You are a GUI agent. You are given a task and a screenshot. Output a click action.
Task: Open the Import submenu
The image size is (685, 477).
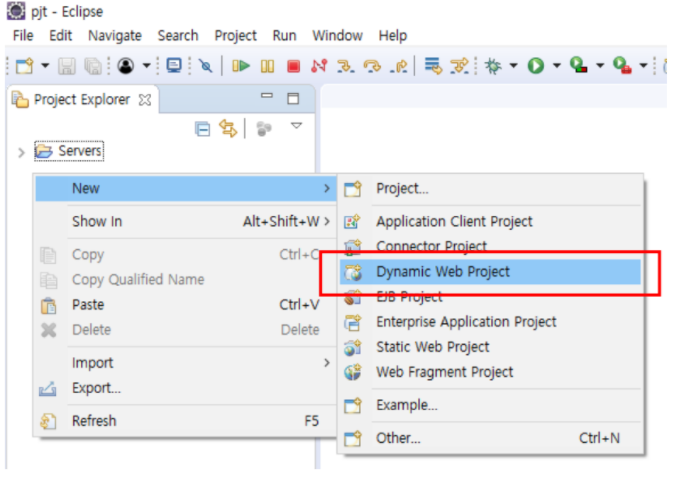click(186, 363)
